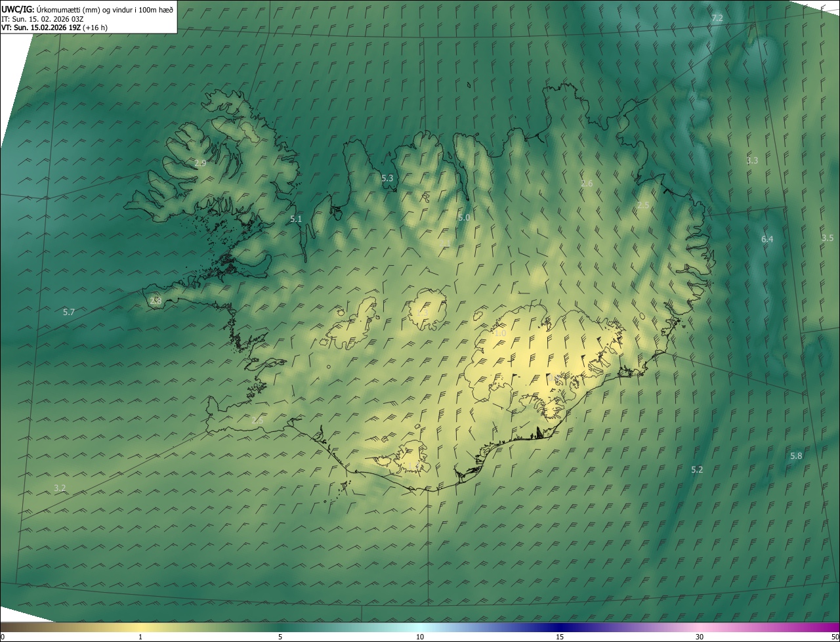This screenshot has height=642, width=840.
Task: Click the 0 tick on the color scale
Action: point(3,637)
